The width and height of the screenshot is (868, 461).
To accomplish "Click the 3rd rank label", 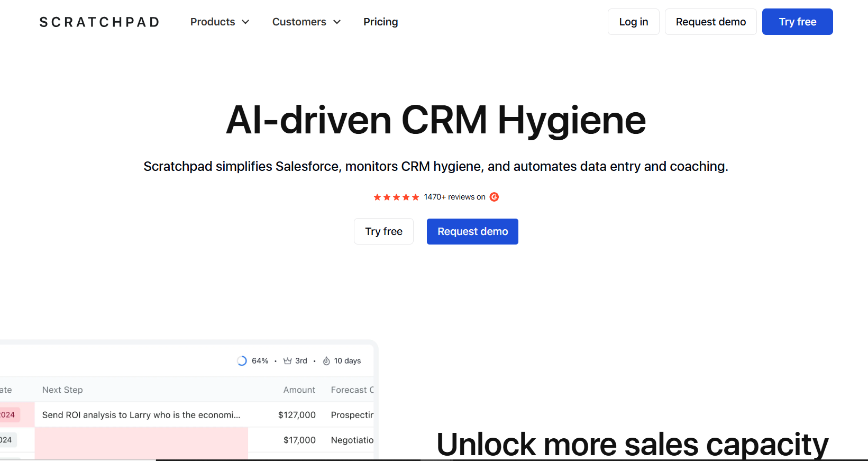I will click(x=301, y=361).
